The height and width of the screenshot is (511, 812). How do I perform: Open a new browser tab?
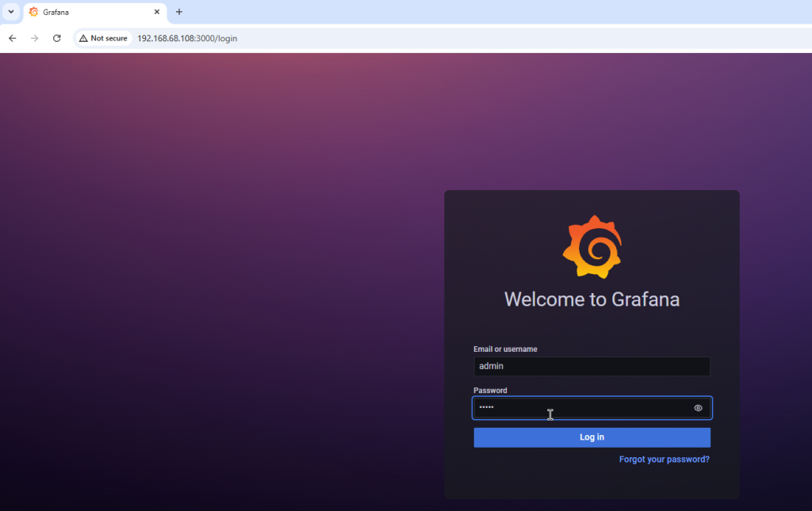coord(179,12)
